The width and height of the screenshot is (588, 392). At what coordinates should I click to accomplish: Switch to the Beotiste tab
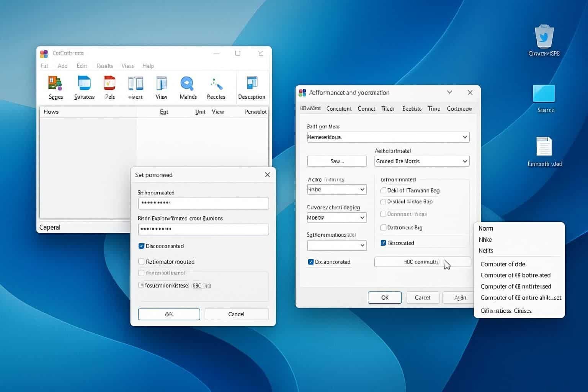coord(412,109)
